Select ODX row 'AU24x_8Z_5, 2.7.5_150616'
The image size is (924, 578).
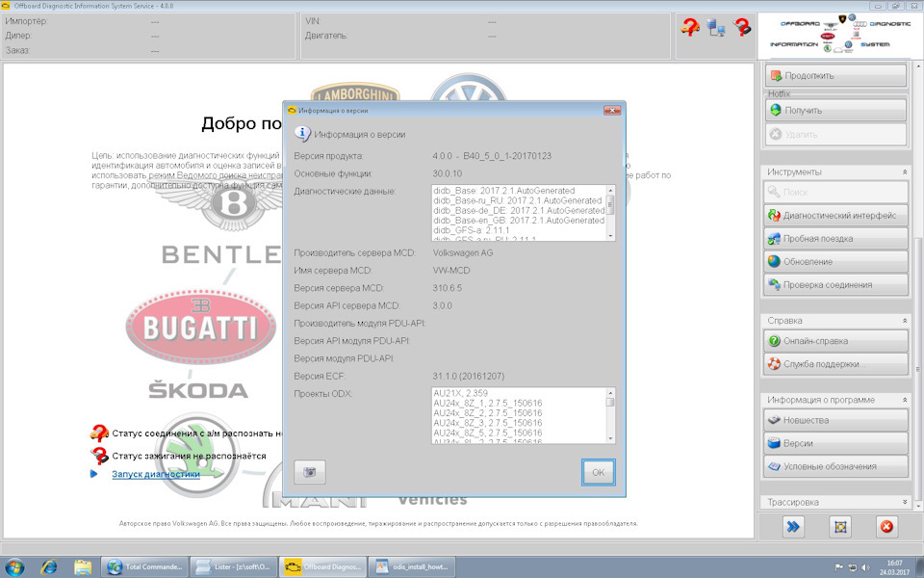pyautogui.click(x=487, y=433)
